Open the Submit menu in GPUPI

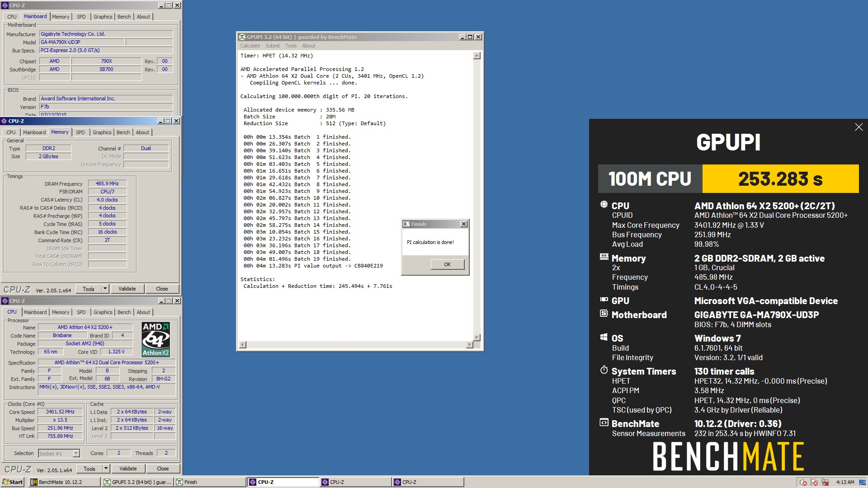(273, 46)
